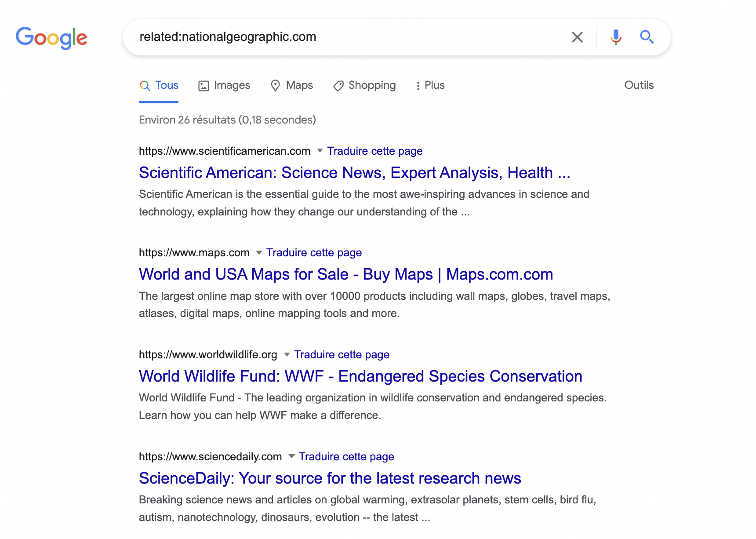Expand dropdown arrow next to sciencedaily.com URL
The width and height of the screenshot is (756, 539).
pos(291,456)
